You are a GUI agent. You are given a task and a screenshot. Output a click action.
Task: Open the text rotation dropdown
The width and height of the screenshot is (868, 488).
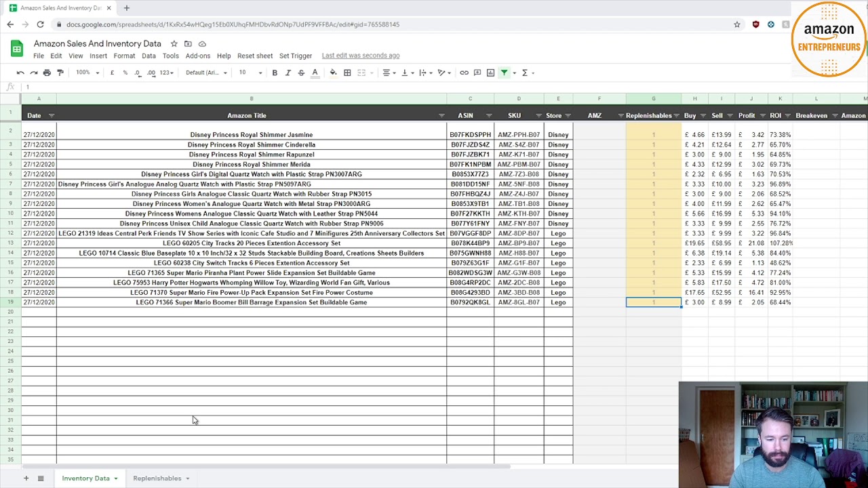coord(443,73)
